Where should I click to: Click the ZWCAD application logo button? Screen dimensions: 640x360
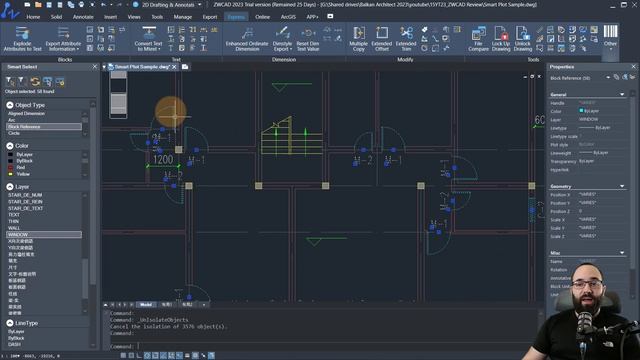(9, 11)
